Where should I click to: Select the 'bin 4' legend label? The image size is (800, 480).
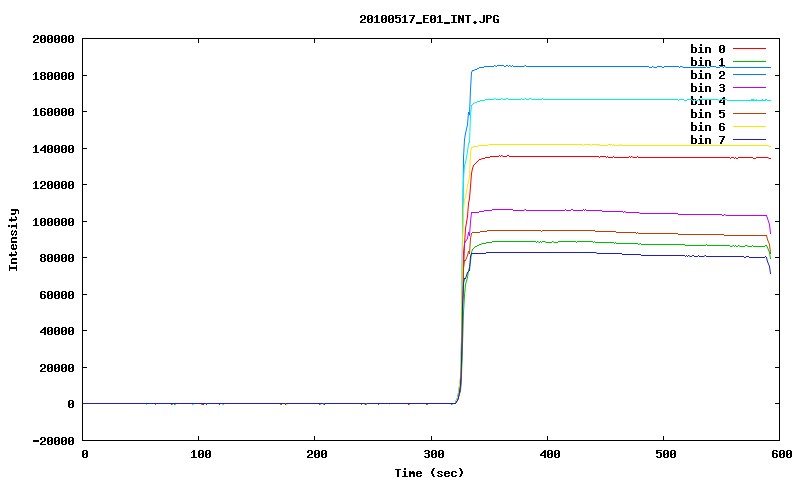coord(708,101)
